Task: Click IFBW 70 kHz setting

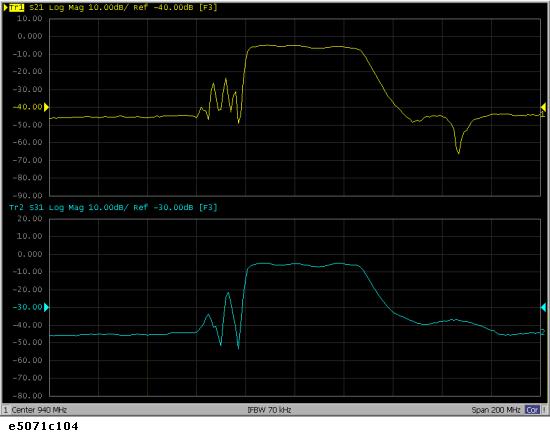Action: pyautogui.click(x=269, y=410)
